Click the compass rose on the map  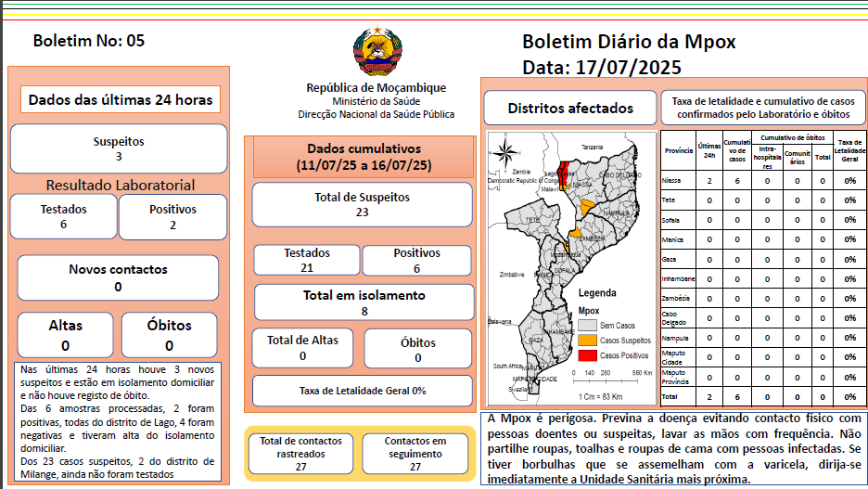pos(504,153)
